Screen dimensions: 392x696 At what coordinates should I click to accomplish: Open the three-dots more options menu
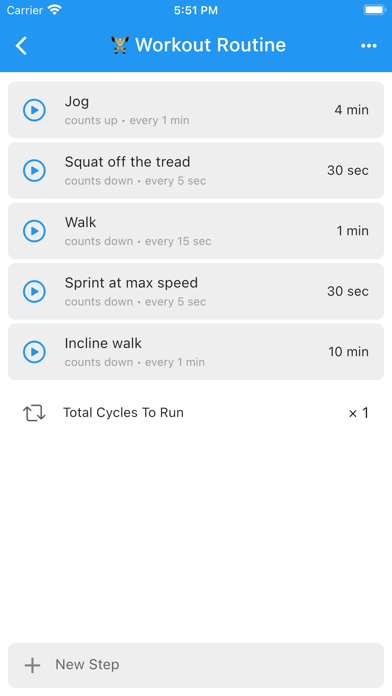(x=369, y=46)
